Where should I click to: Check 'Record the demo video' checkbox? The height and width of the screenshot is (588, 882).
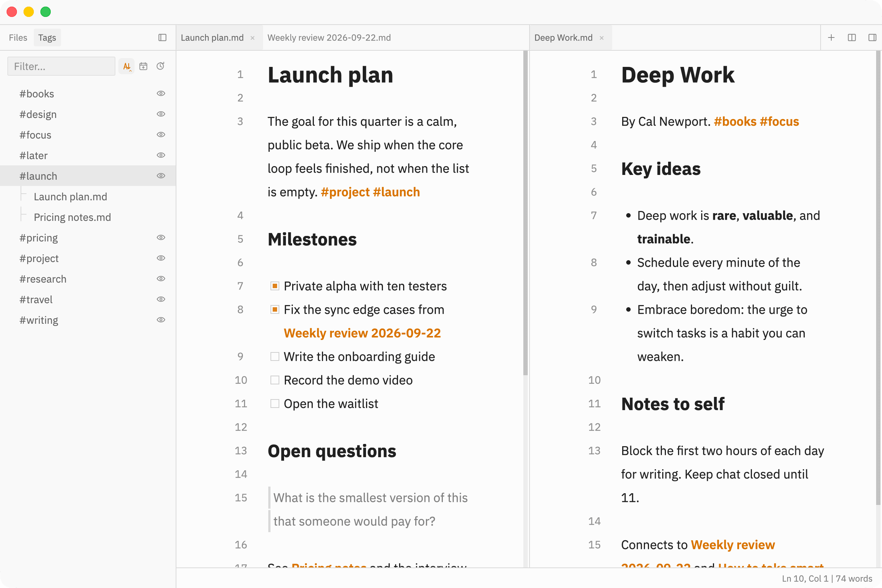tap(275, 380)
